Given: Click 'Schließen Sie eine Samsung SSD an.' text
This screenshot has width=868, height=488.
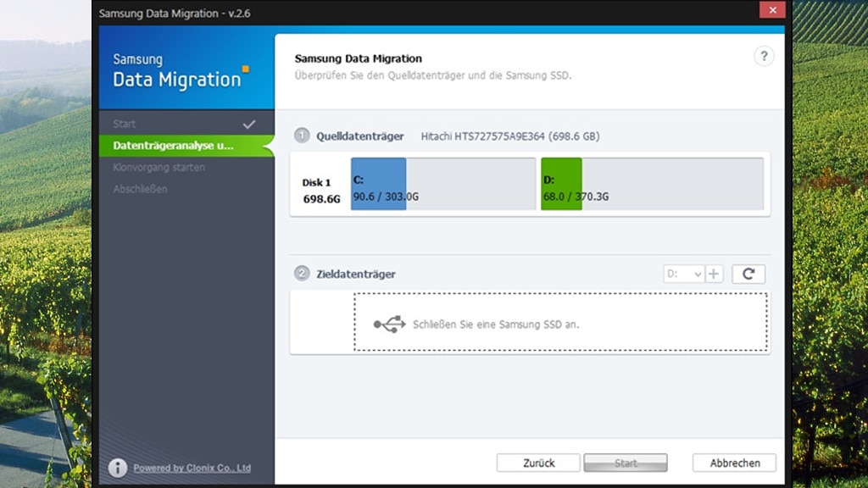Looking at the screenshot, I should tap(495, 324).
